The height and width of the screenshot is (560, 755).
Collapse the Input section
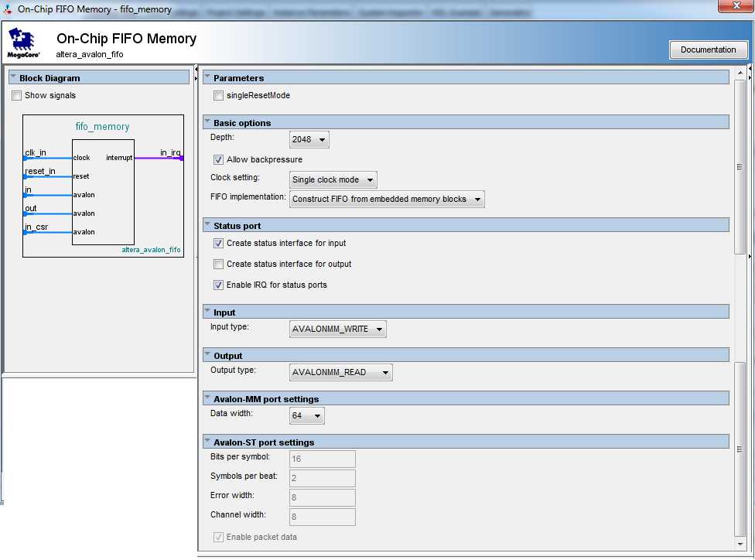(207, 312)
